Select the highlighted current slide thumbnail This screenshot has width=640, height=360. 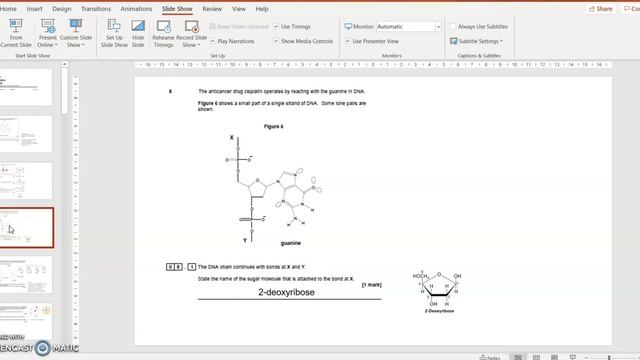click(x=26, y=228)
